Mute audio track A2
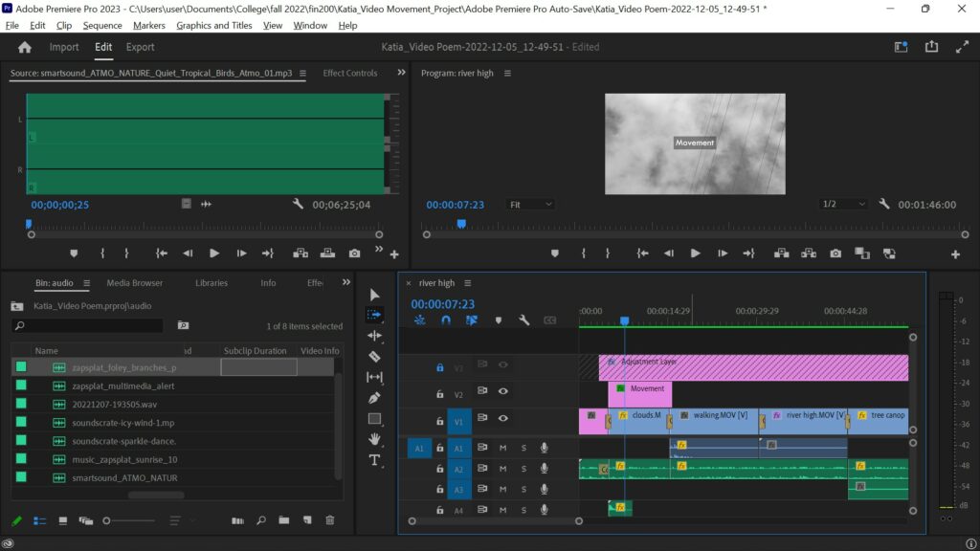 pos(502,469)
